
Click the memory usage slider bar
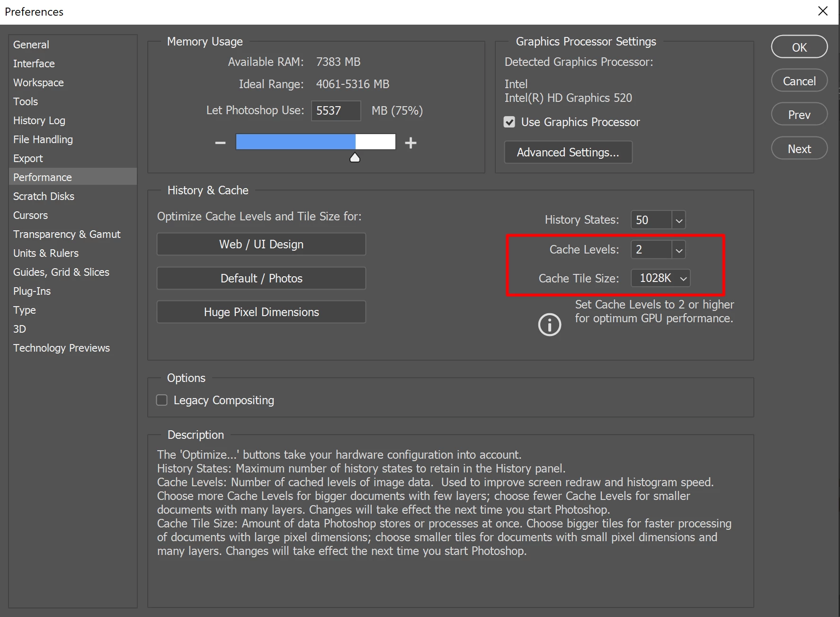tap(316, 142)
